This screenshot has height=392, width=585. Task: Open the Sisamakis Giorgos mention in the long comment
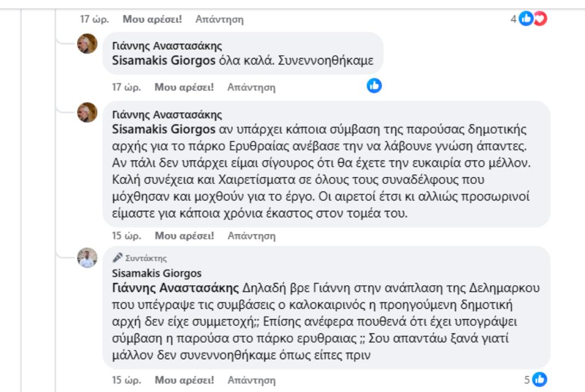click(x=163, y=129)
